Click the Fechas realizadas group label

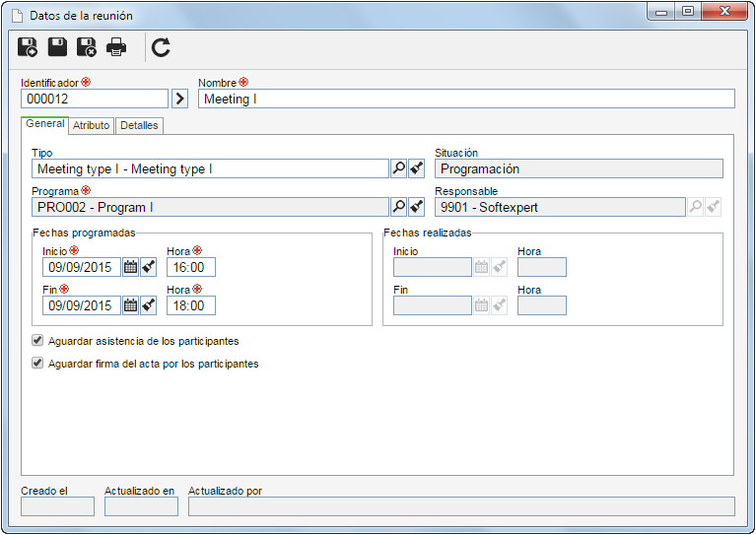(427, 233)
